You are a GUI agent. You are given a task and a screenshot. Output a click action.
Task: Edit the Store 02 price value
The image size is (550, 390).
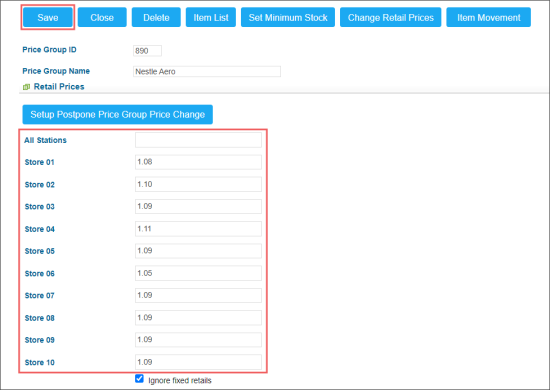click(x=198, y=184)
